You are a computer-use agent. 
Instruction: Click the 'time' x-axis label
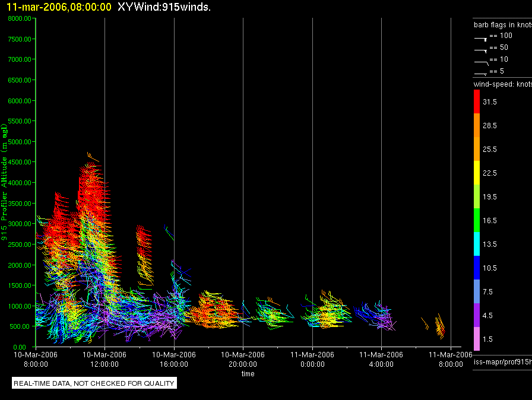point(248,374)
